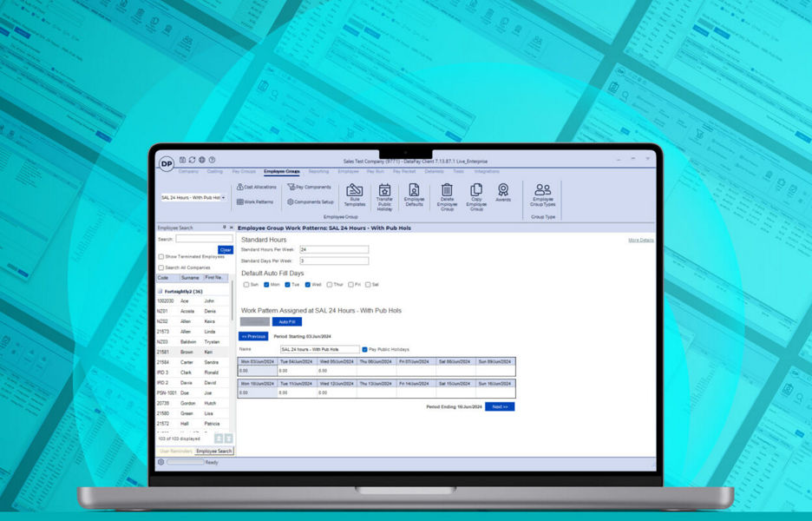Viewport: 812px width, 521px height.
Task: Click the save icon in title bar
Action: coord(182,160)
